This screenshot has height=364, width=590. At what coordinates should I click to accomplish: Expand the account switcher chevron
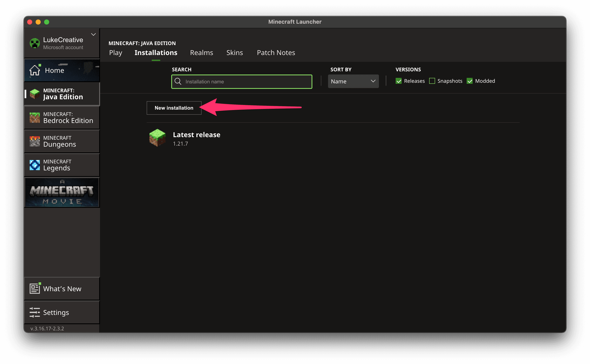pyautogui.click(x=93, y=34)
